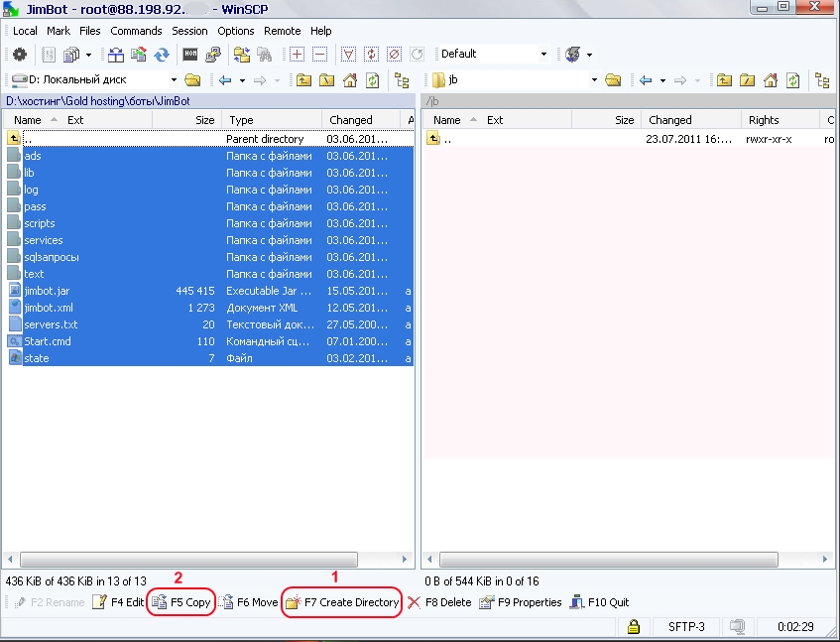
Task: Click the local Open Directory folder icon
Action: tap(192, 80)
